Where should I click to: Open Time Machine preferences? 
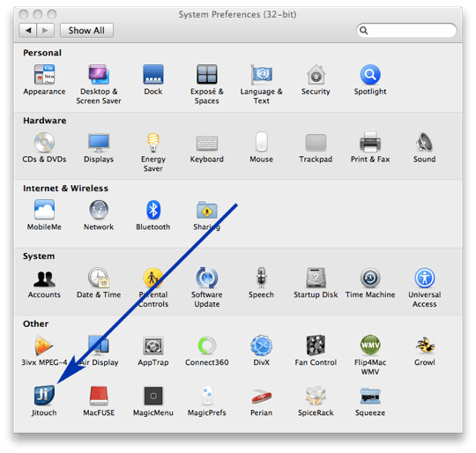[370, 283]
